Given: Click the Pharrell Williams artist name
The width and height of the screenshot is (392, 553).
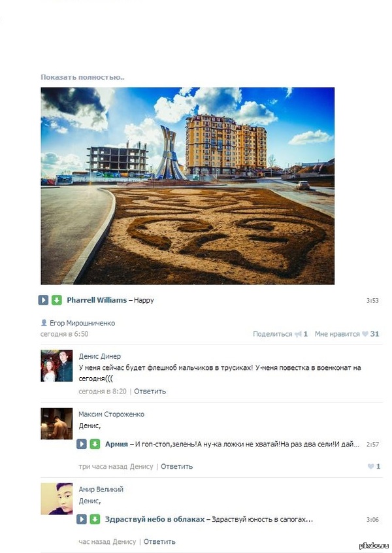Looking at the screenshot, I should click(x=97, y=300).
